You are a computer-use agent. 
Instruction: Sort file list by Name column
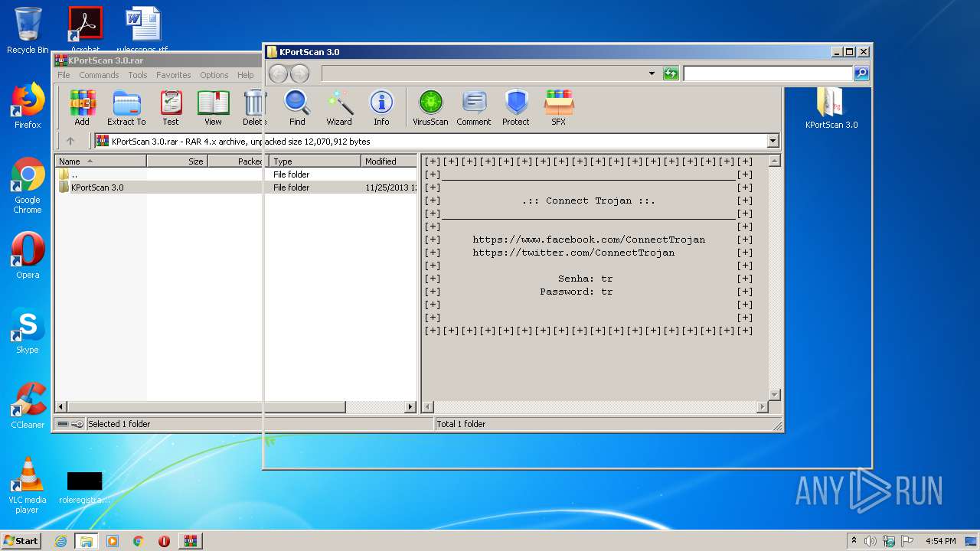pos(100,161)
